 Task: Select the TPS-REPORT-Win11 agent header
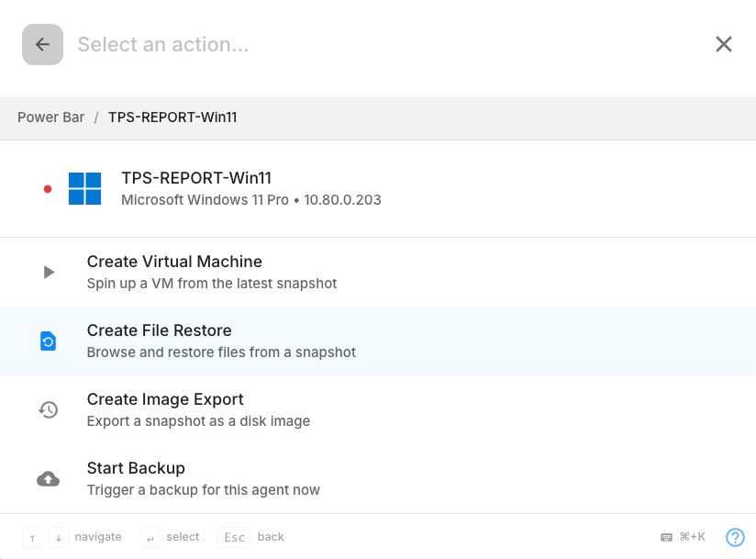click(250, 188)
